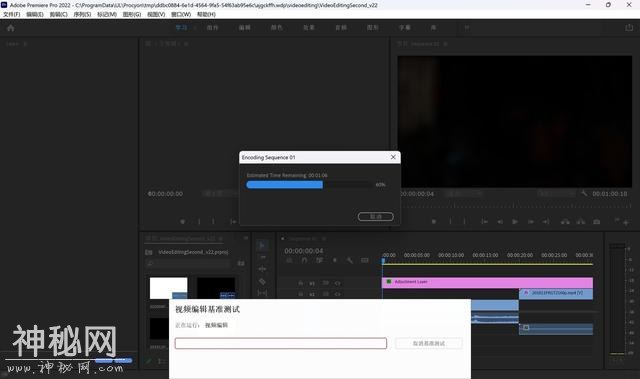
Task: Switch to 音频 workspace tab
Action: (341, 27)
